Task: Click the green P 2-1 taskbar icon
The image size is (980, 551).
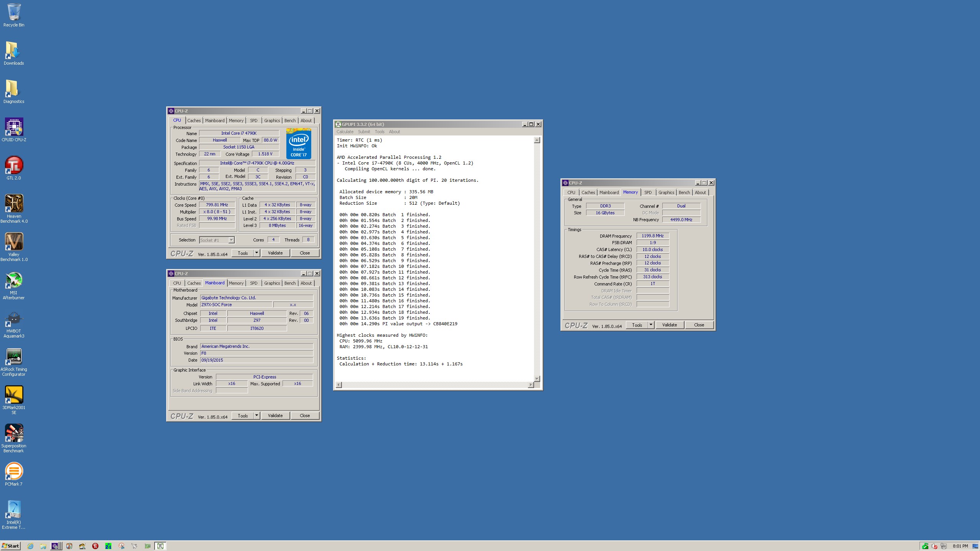Action: pyautogui.click(x=108, y=546)
